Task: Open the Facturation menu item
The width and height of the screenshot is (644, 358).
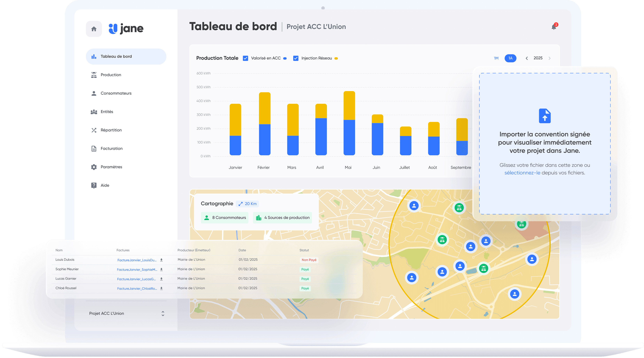Action: click(112, 149)
